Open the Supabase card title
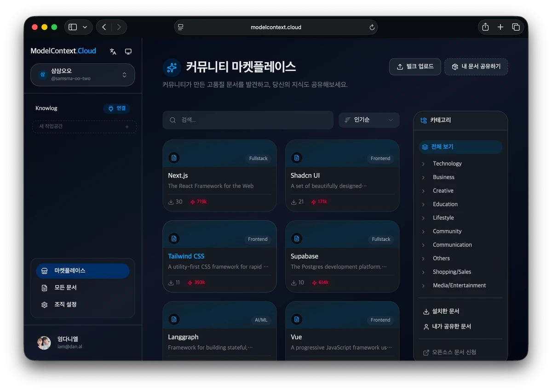 click(x=305, y=256)
